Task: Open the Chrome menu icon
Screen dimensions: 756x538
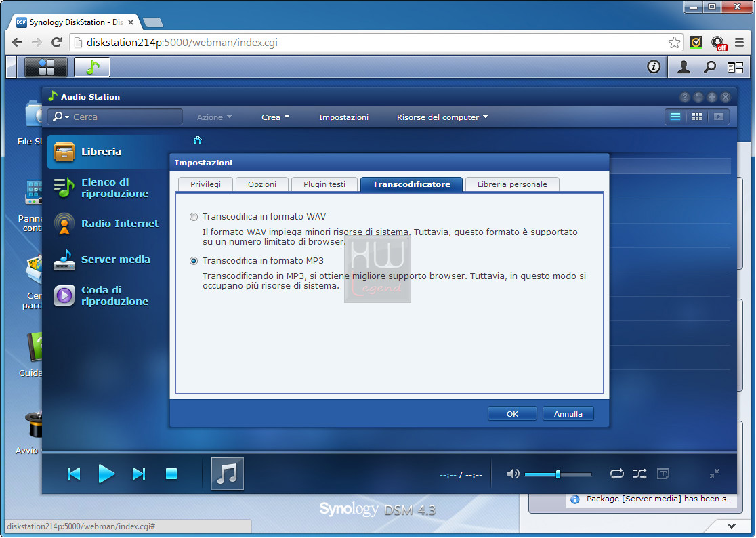Action: [739, 43]
